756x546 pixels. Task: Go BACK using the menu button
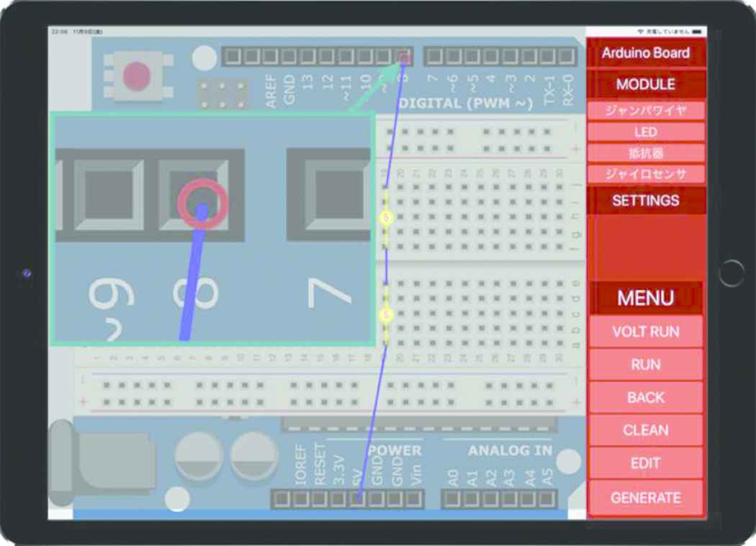point(646,397)
